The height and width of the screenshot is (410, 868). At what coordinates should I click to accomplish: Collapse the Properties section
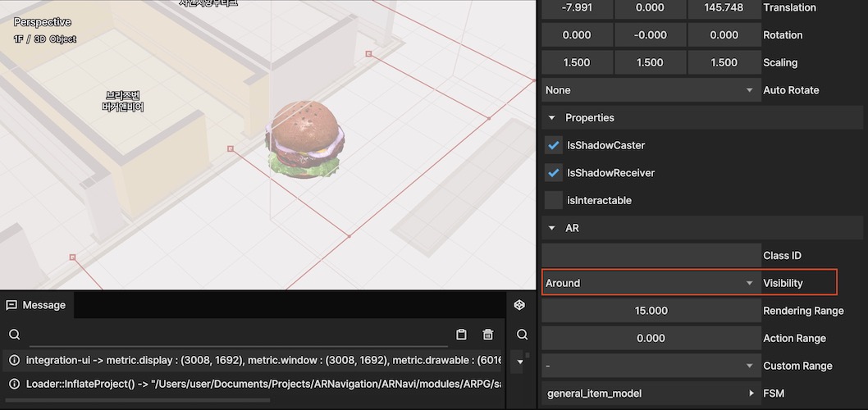coord(551,118)
